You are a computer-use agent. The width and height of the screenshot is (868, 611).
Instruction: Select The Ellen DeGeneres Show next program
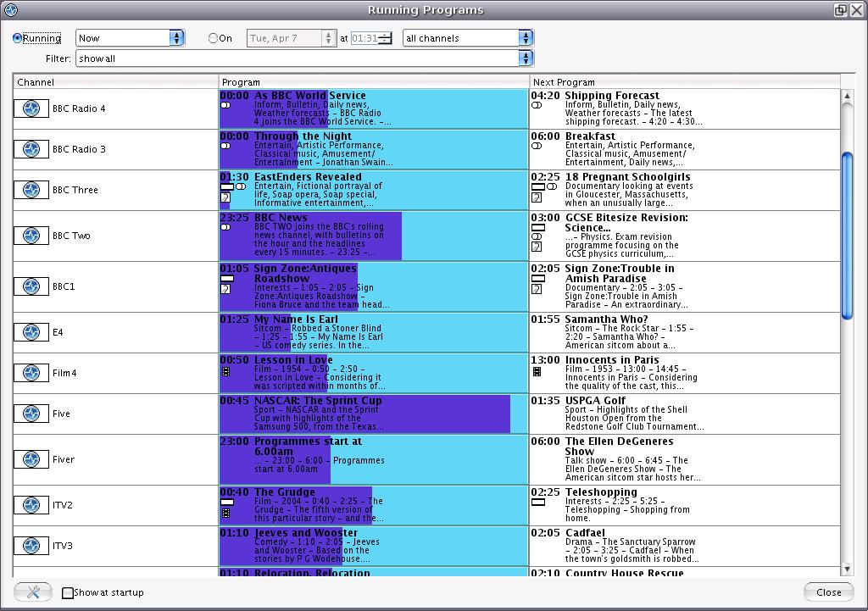[x=685, y=459]
